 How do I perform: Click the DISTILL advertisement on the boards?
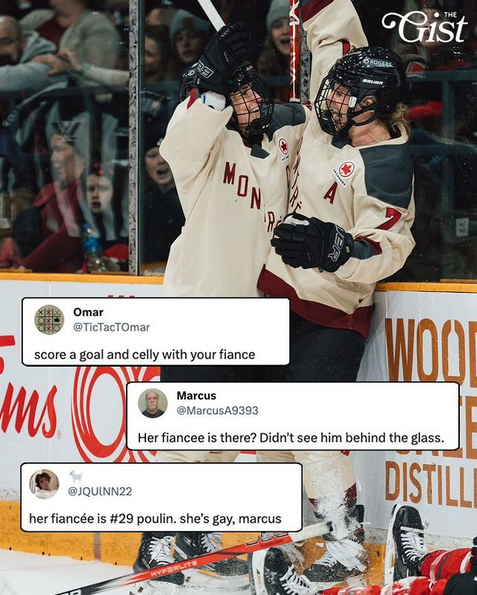431,485
